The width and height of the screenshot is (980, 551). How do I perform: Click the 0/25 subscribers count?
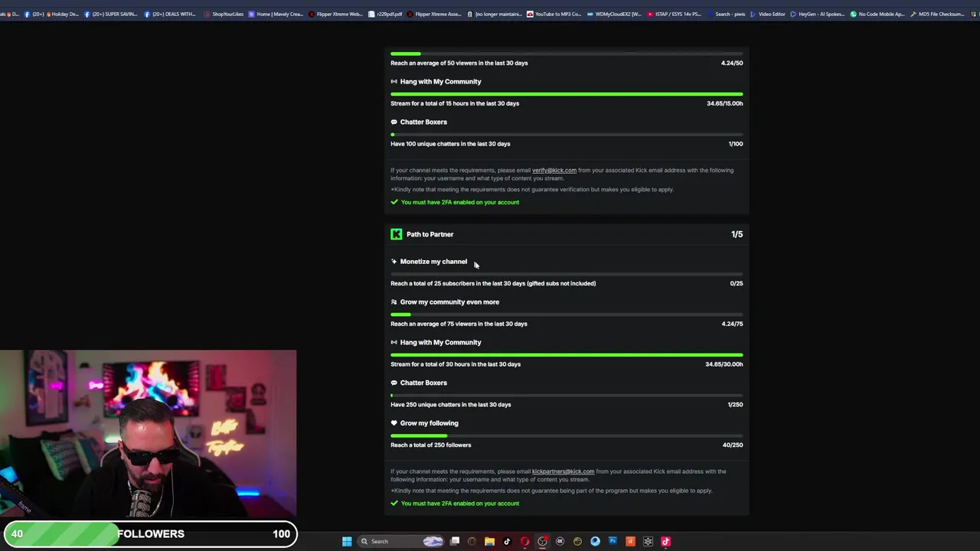736,283
